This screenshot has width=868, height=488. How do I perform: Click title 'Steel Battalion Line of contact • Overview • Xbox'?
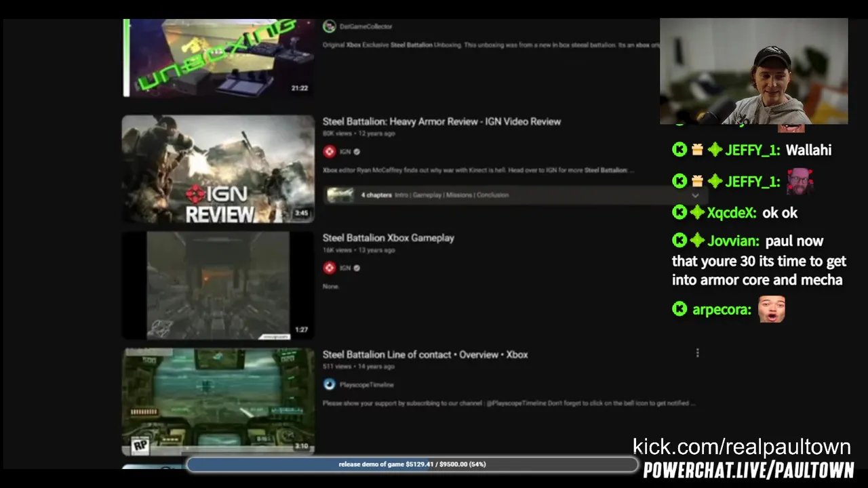coord(425,354)
